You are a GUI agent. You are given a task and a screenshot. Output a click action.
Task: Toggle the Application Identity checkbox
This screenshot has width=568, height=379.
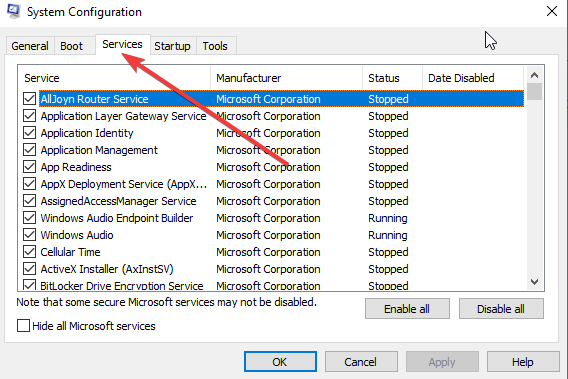29,133
